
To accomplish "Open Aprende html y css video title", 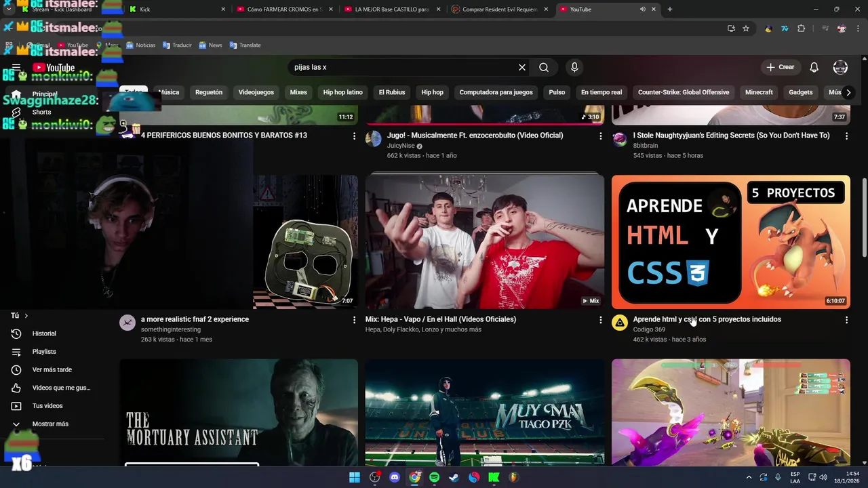I will tap(707, 319).
